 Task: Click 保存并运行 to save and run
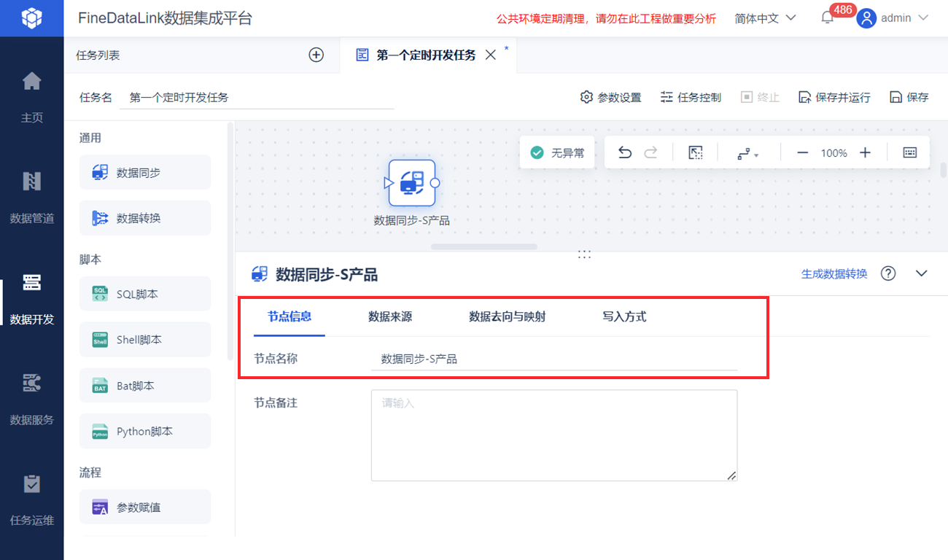point(834,97)
